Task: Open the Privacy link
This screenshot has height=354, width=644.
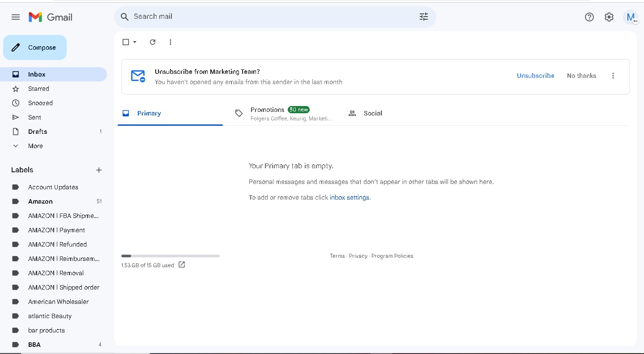Action: [358, 256]
